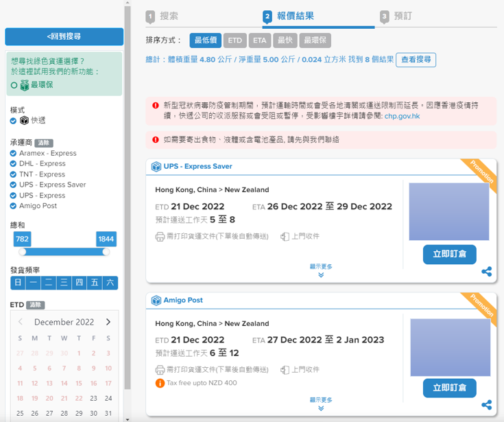
Task: Sort results by ETD
Action: [x=235, y=40]
